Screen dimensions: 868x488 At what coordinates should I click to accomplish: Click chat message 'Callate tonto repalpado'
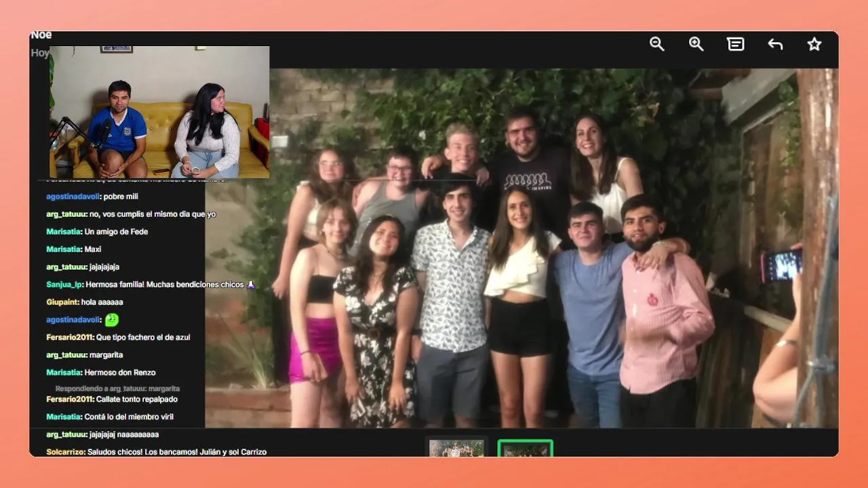point(136,400)
